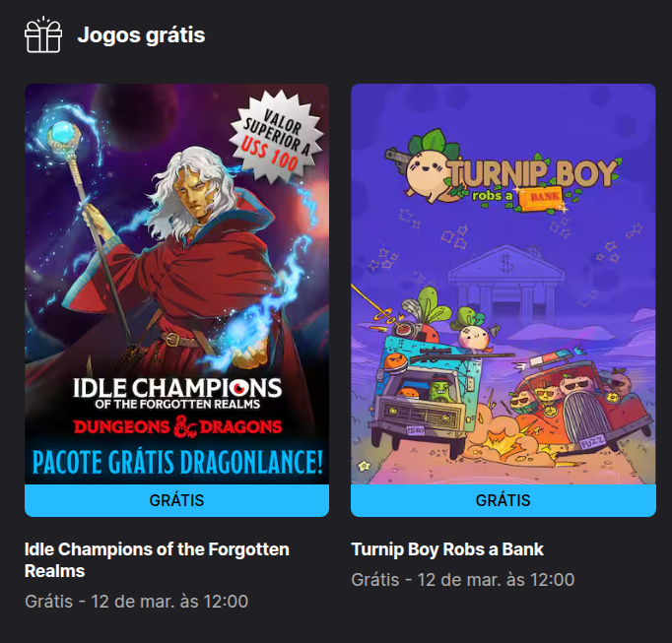Click the Turnip Boy free-until date text
Viewport: 672px width, 643px height.
[x=463, y=580]
